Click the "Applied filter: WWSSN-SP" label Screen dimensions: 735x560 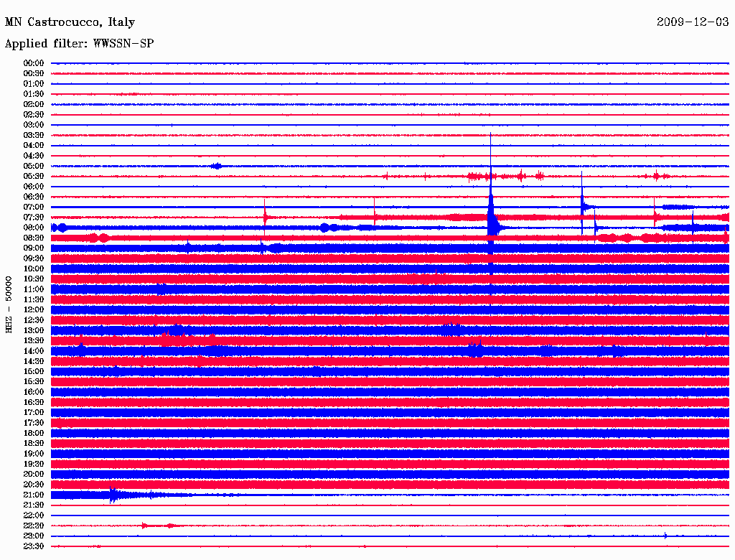coord(79,44)
